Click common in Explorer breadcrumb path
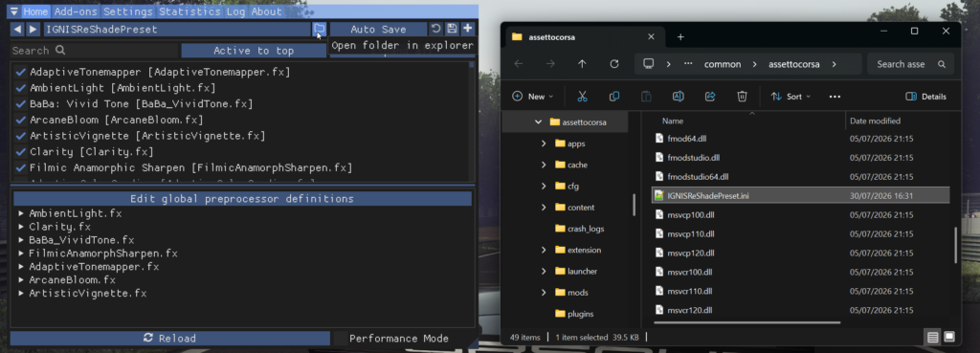This screenshot has height=353, width=980. (723, 64)
